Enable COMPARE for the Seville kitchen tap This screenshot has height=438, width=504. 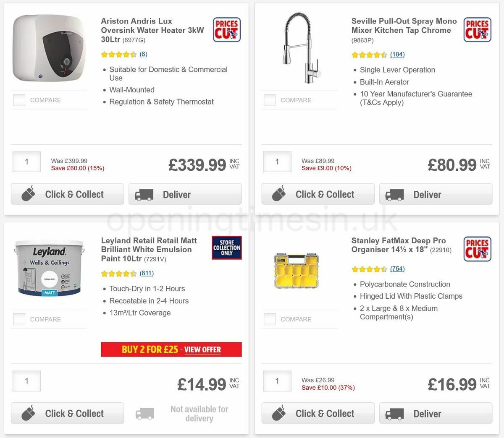(269, 100)
